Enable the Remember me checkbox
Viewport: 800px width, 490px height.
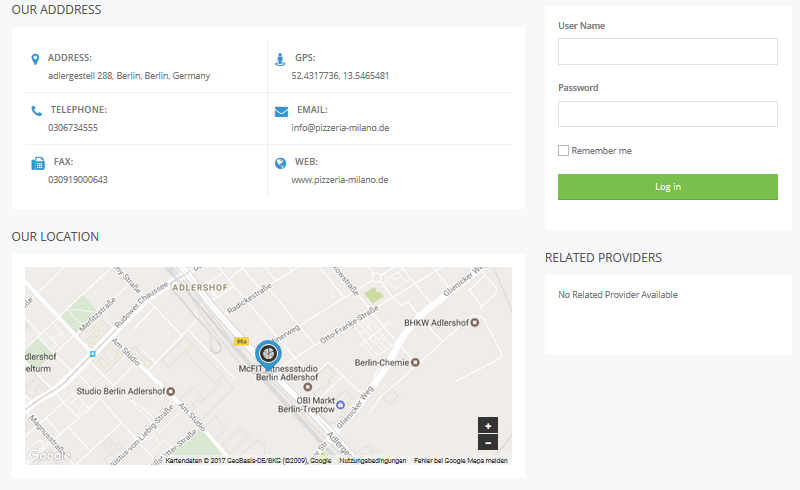coord(564,151)
